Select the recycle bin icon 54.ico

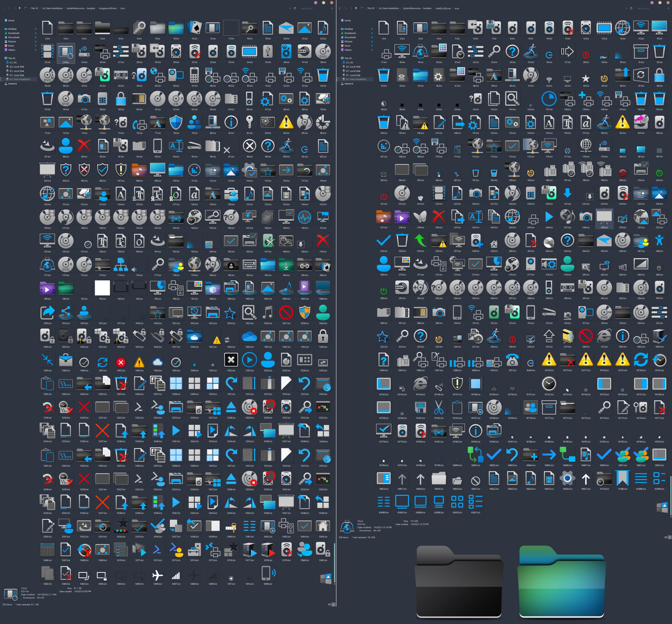pyautogui.click(x=323, y=75)
